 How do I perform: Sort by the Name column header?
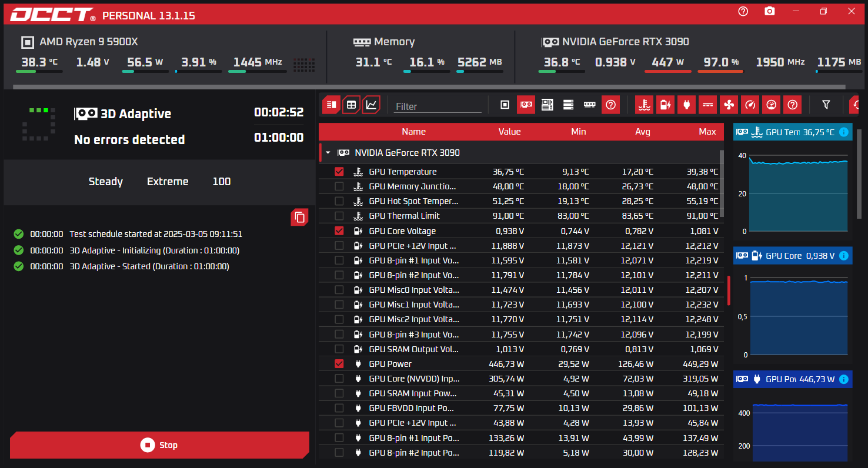413,132
